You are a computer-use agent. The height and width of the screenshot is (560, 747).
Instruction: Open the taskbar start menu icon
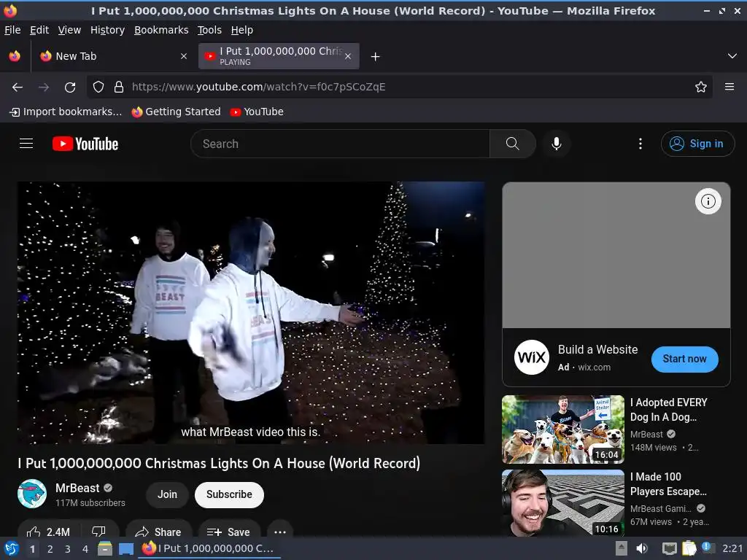tap(12, 548)
